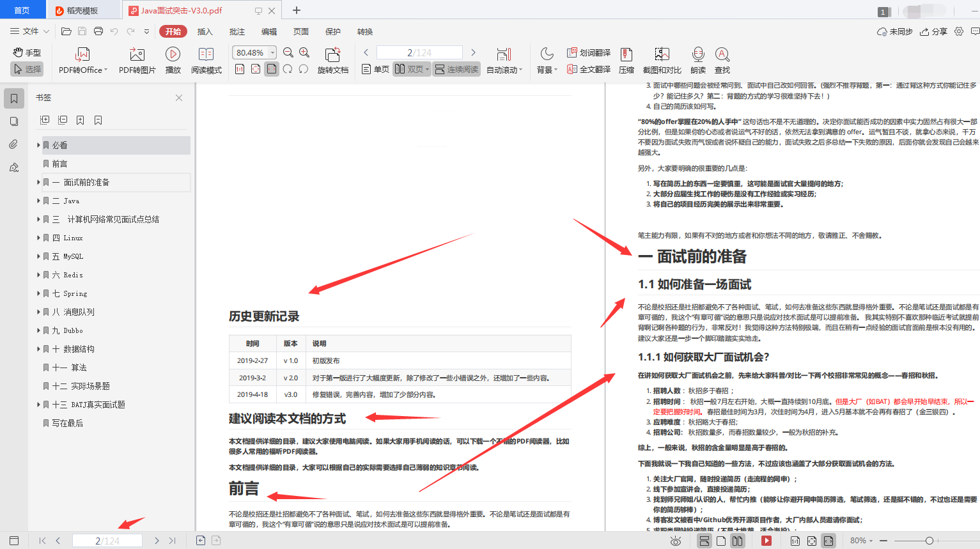
Task: Switch to the 稻壳模板 window tab
Action: [x=82, y=10]
